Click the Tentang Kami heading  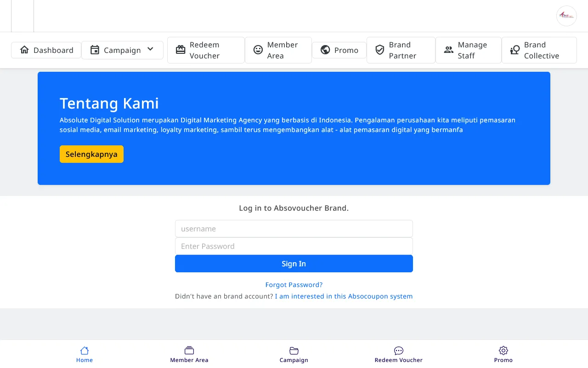coord(109,103)
